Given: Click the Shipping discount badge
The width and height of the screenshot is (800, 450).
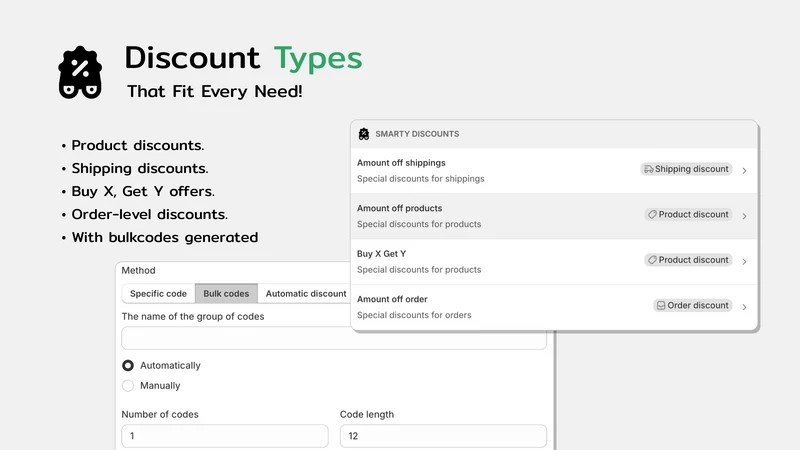Looking at the screenshot, I should (686, 169).
